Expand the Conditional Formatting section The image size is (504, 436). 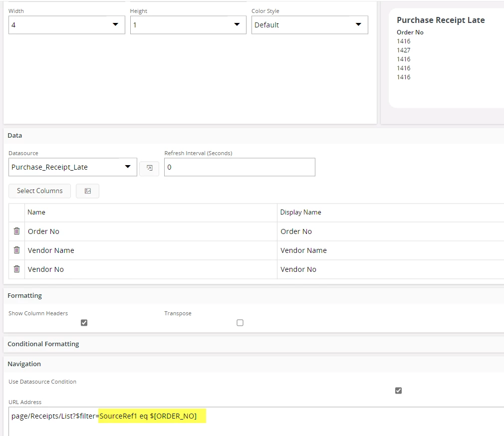pyautogui.click(x=42, y=344)
